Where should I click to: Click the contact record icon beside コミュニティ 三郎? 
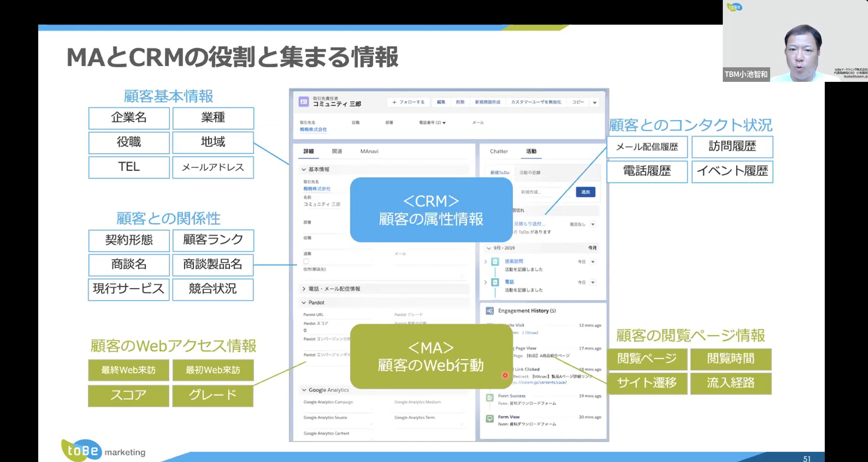pyautogui.click(x=304, y=102)
